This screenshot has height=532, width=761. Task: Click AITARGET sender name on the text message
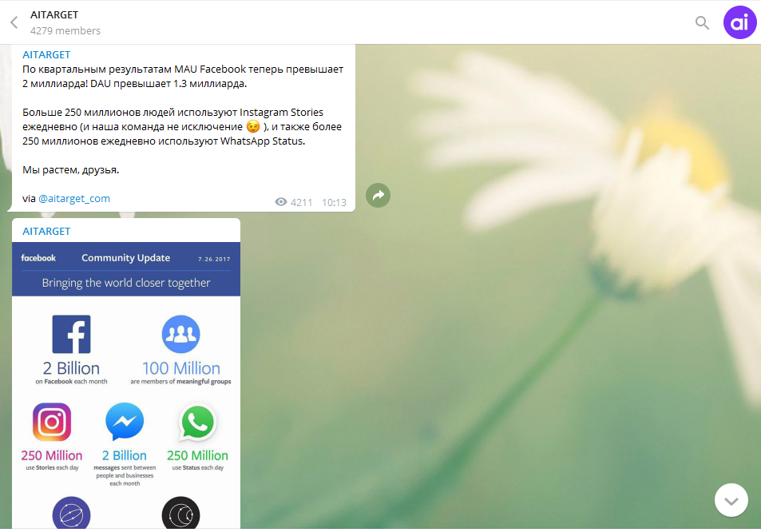click(46, 55)
